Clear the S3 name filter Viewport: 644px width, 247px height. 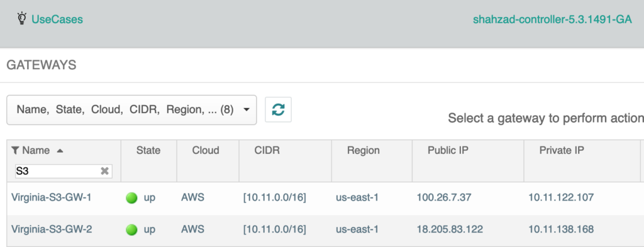coord(105,171)
